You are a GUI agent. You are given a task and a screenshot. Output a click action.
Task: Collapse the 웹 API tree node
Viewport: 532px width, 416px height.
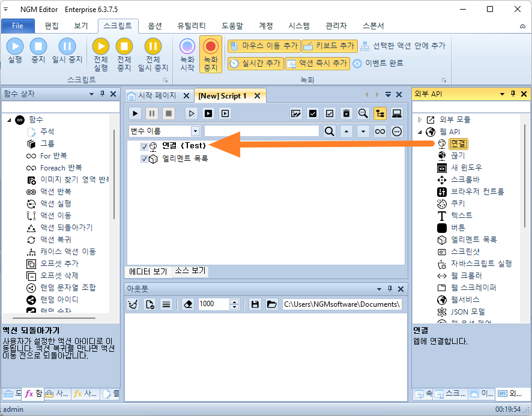[x=420, y=132]
